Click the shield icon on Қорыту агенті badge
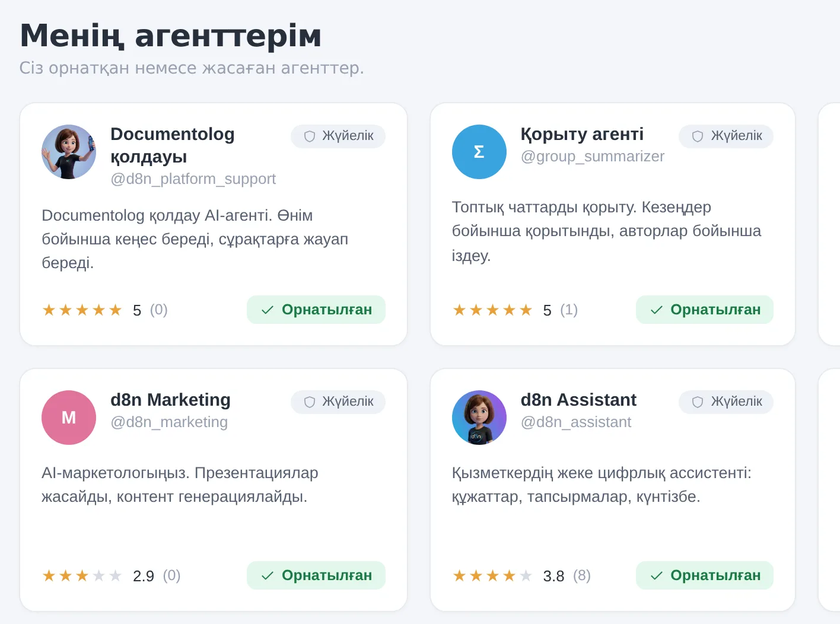840x624 pixels. [x=698, y=136]
